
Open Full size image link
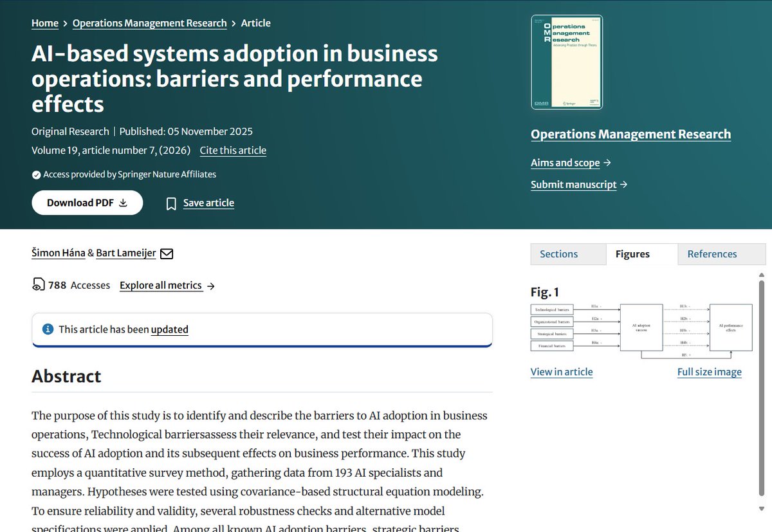coord(710,372)
